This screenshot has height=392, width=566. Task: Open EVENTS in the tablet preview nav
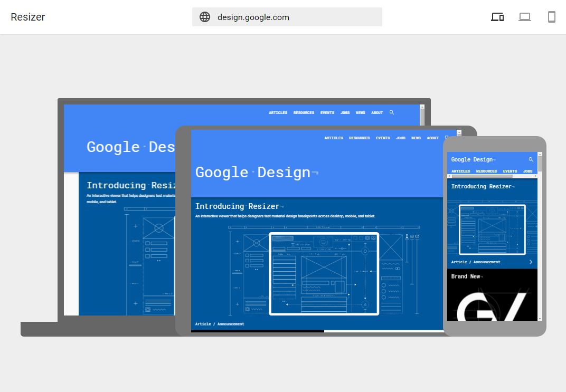[x=383, y=138]
